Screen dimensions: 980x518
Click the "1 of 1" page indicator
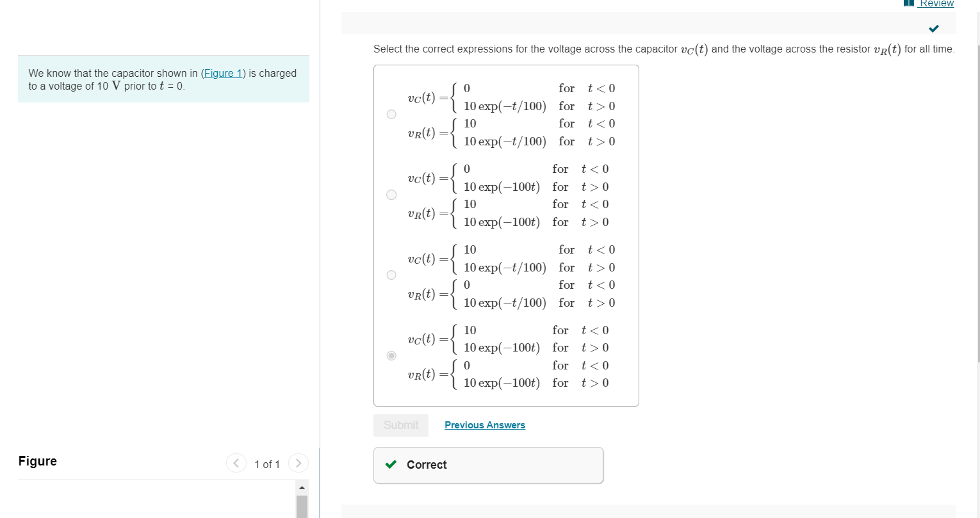point(267,464)
